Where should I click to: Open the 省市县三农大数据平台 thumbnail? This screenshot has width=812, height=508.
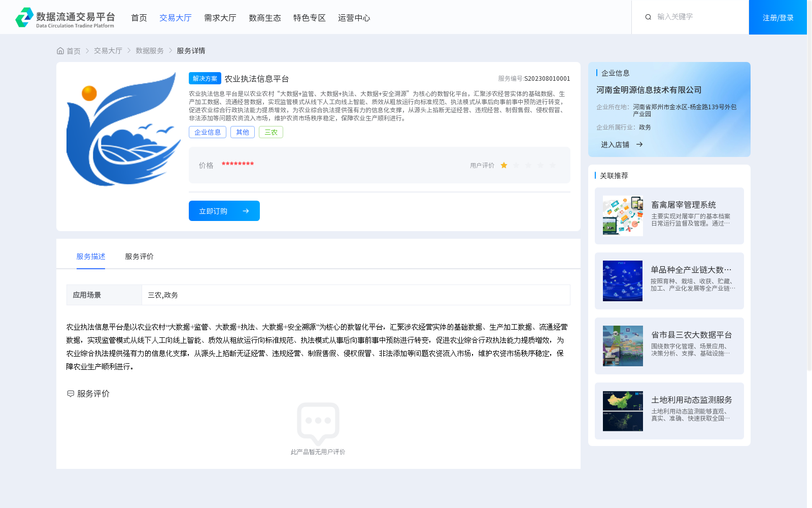point(623,346)
